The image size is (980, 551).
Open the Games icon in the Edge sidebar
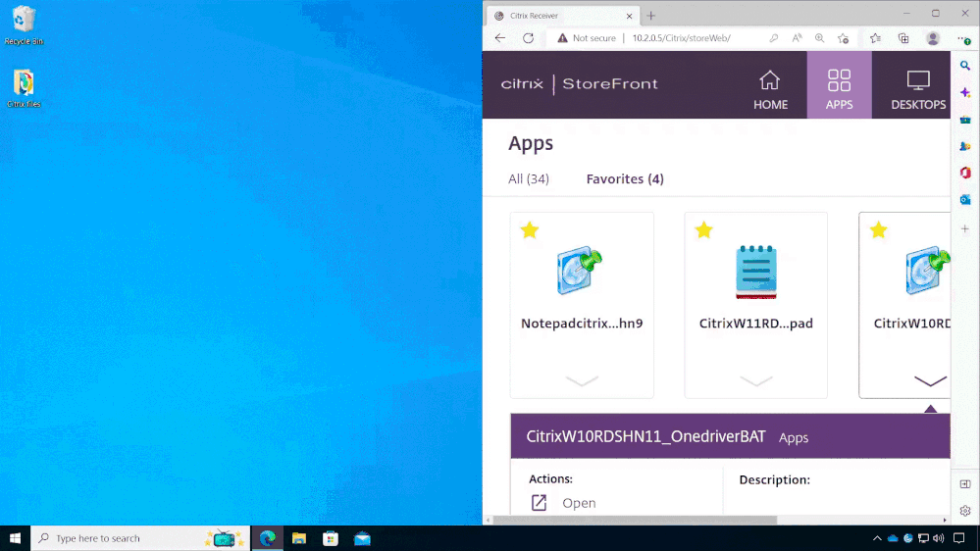point(965,146)
